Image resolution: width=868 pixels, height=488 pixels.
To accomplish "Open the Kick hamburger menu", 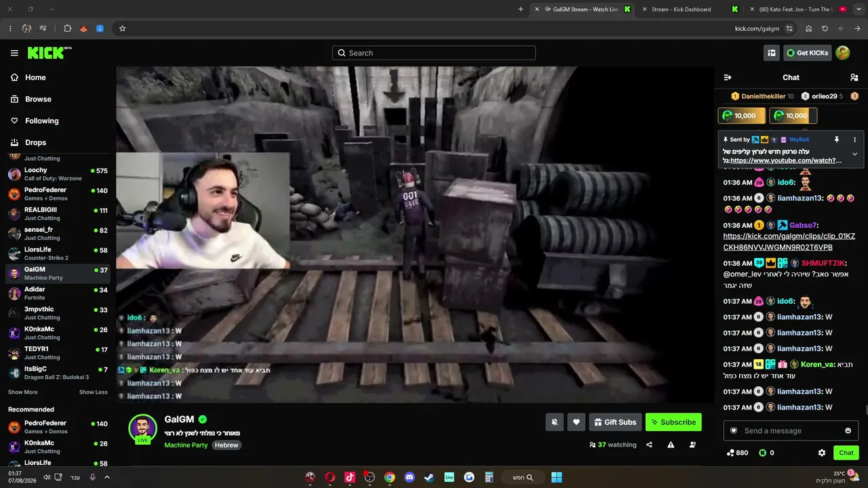I will 14,53.
